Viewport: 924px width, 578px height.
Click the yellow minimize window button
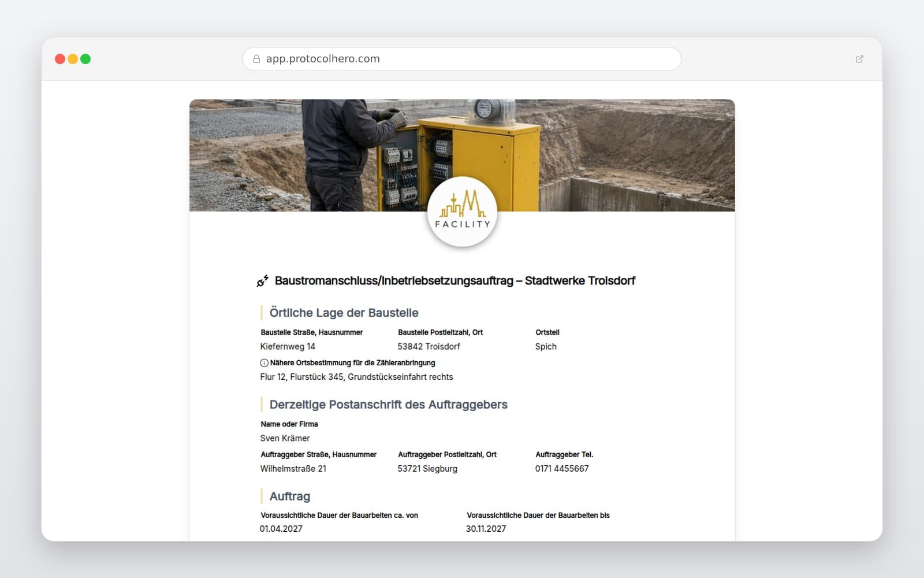[x=73, y=59]
